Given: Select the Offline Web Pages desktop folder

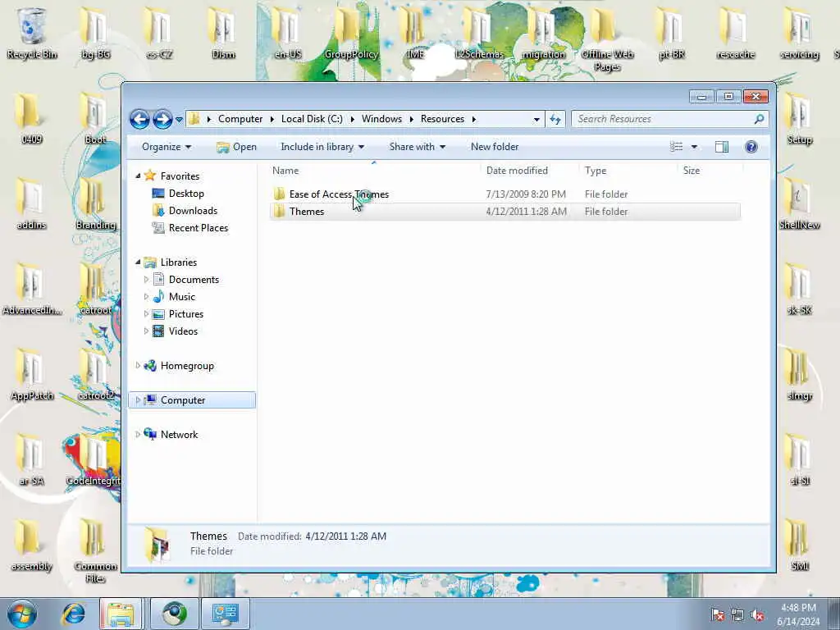Looking at the screenshot, I should tap(607, 39).
